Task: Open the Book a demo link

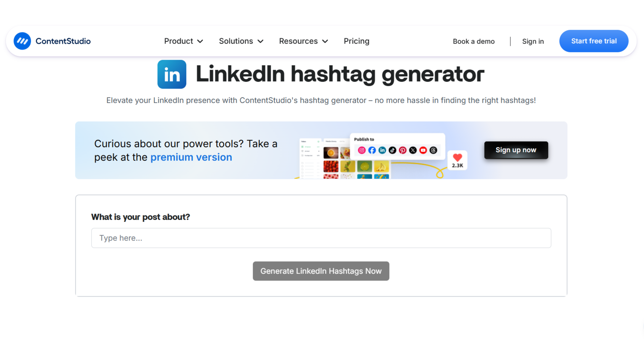Action: point(474,41)
